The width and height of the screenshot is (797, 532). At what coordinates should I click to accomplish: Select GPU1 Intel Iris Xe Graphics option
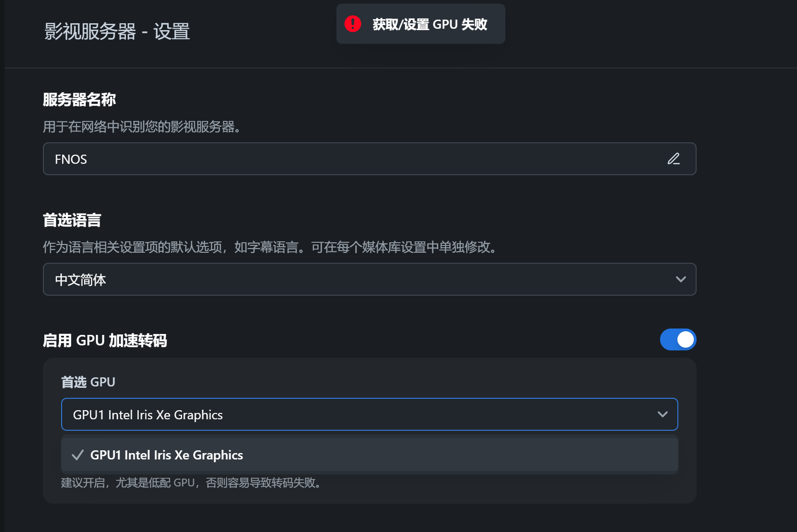tap(167, 454)
